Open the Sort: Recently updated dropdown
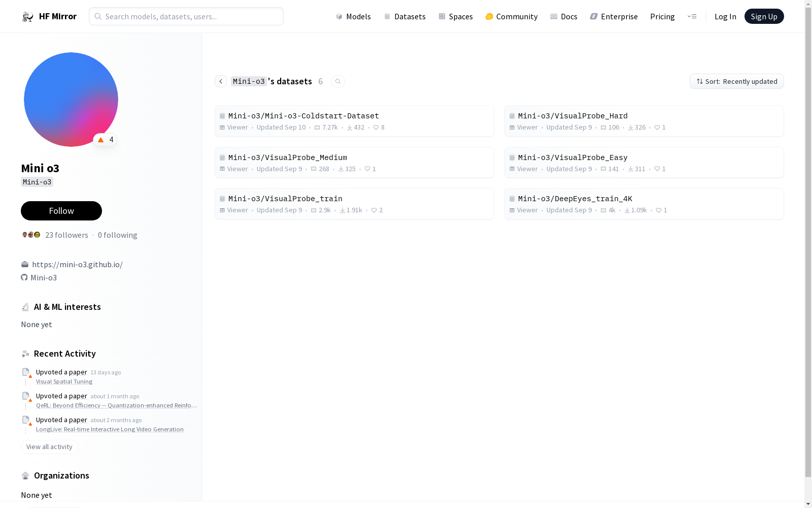 (x=736, y=81)
